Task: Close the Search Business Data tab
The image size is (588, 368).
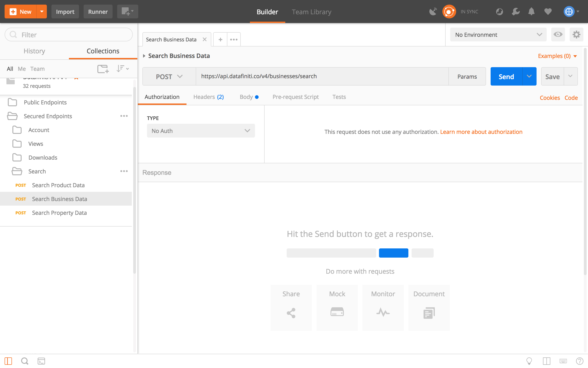Action: click(205, 39)
